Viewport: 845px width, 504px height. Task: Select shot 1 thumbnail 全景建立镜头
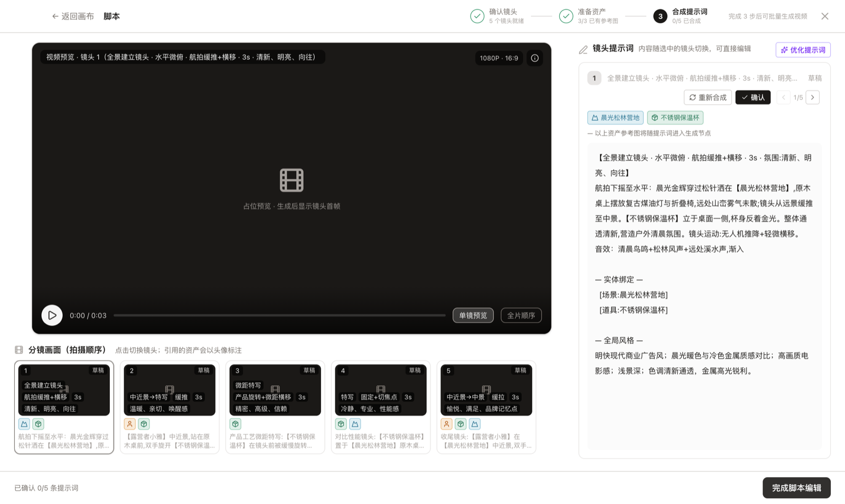pos(64,390)
